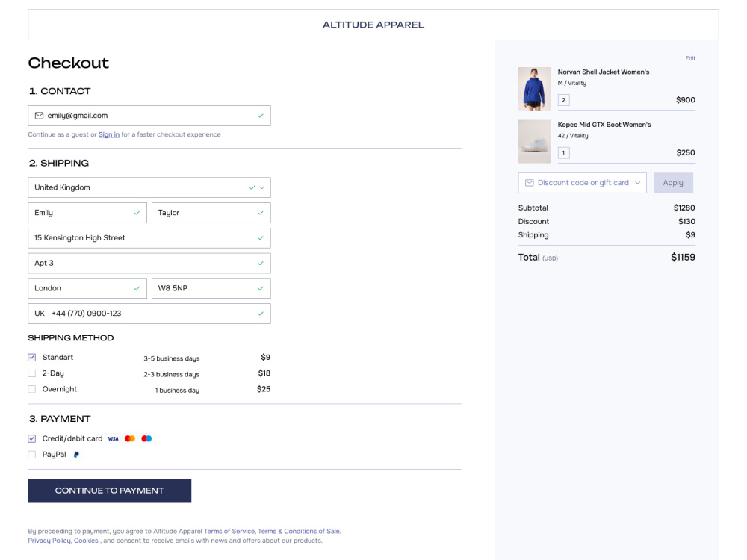Click the jacket price $900

pyautogui.click(x=686, y=100)
